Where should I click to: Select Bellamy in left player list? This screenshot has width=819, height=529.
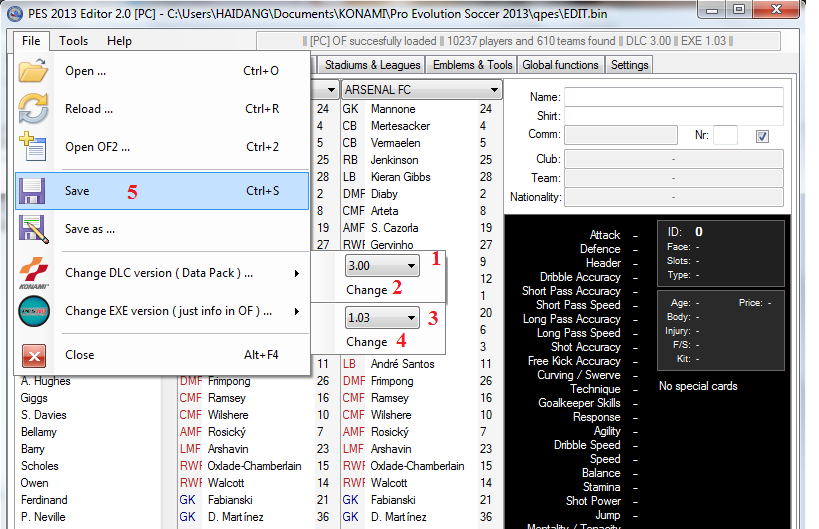pos(39,432)
